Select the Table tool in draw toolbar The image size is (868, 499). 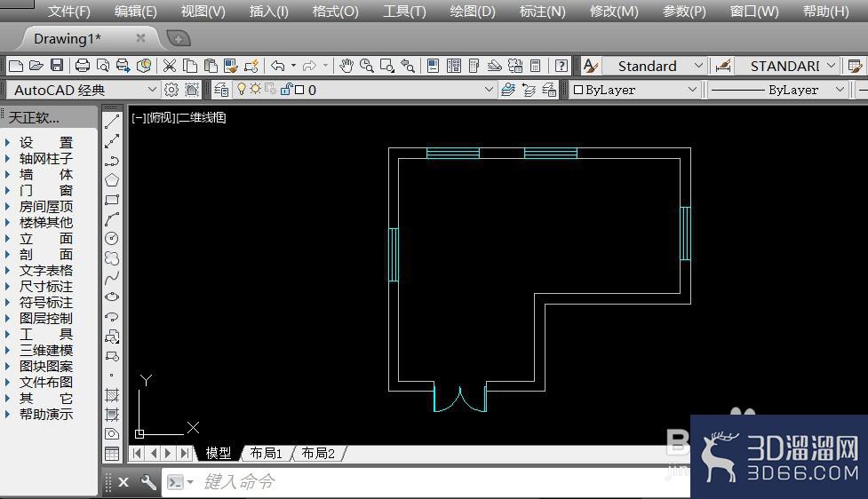[112, 454]
